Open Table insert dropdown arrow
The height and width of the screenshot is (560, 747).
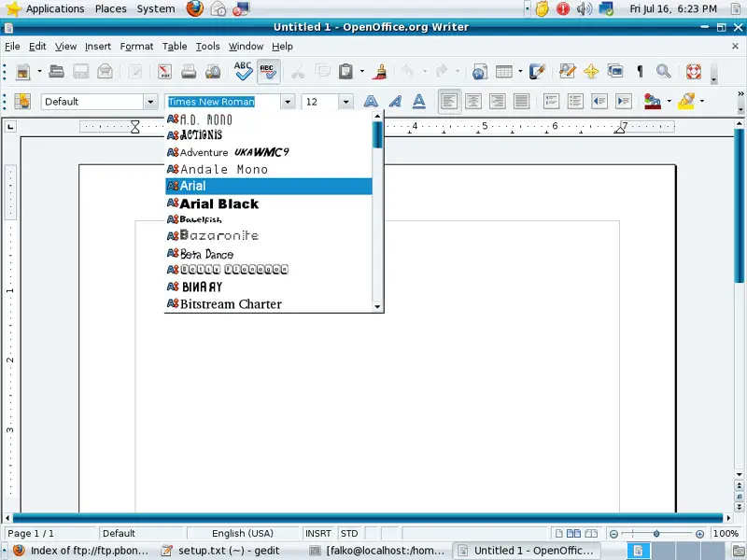point(520,72)
